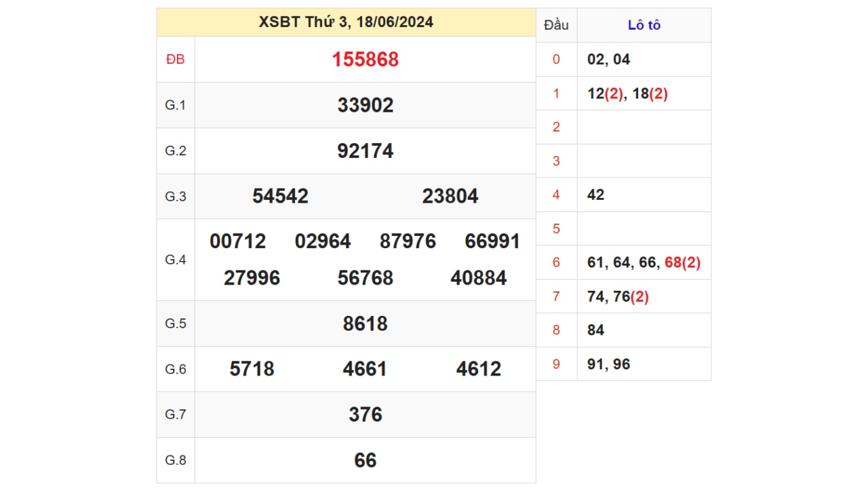The height and width of the screenshot is (488, 868).
Task: Click lô tô value 84
Action: coord(596,330)
